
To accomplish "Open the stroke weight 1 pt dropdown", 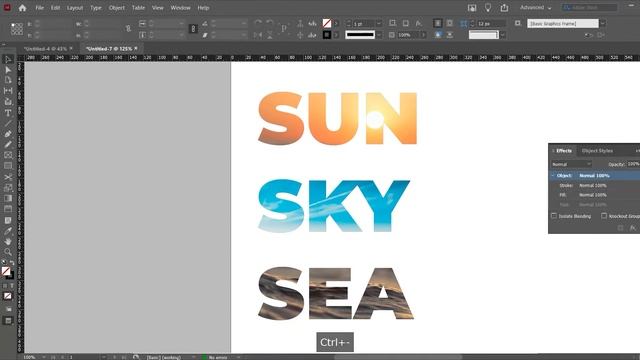I will 379,24.
